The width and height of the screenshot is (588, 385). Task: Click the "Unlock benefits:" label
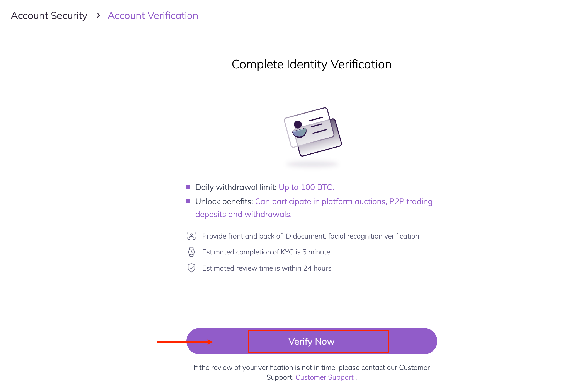click(224, 201)
